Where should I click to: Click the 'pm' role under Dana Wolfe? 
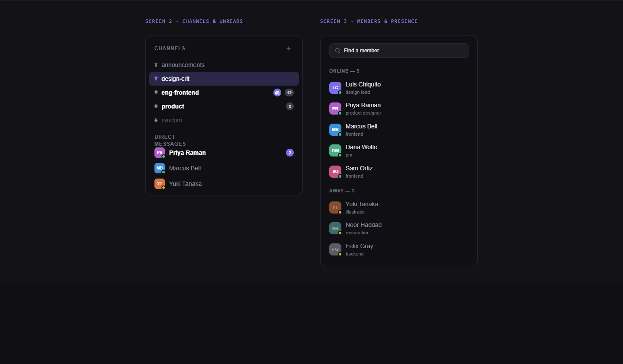point(349,155)
